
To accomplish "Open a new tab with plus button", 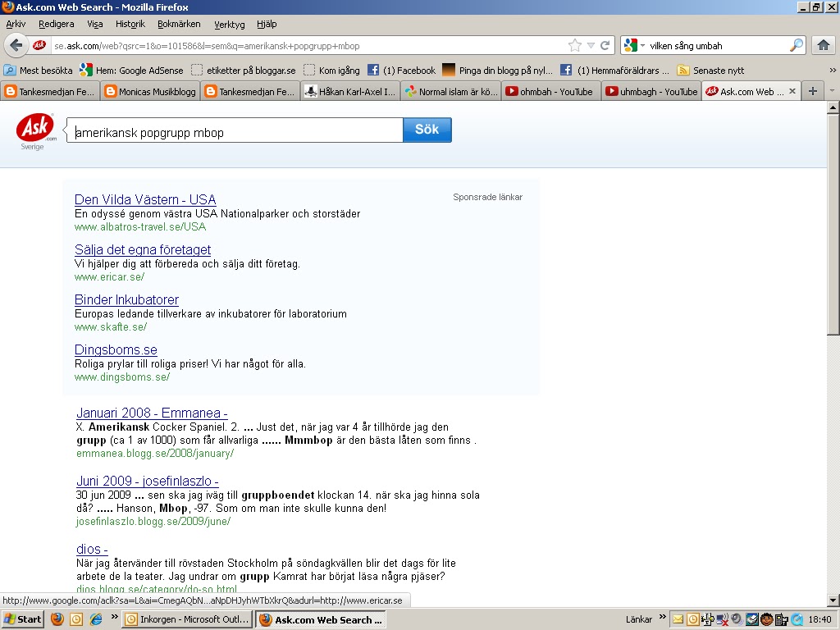I will coord(813,91).
